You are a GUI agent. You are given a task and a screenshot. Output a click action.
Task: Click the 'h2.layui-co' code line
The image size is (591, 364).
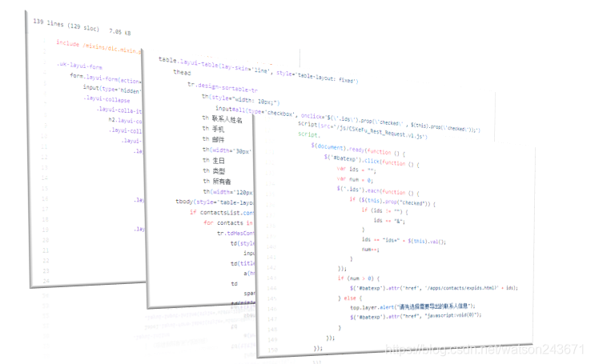125,121
